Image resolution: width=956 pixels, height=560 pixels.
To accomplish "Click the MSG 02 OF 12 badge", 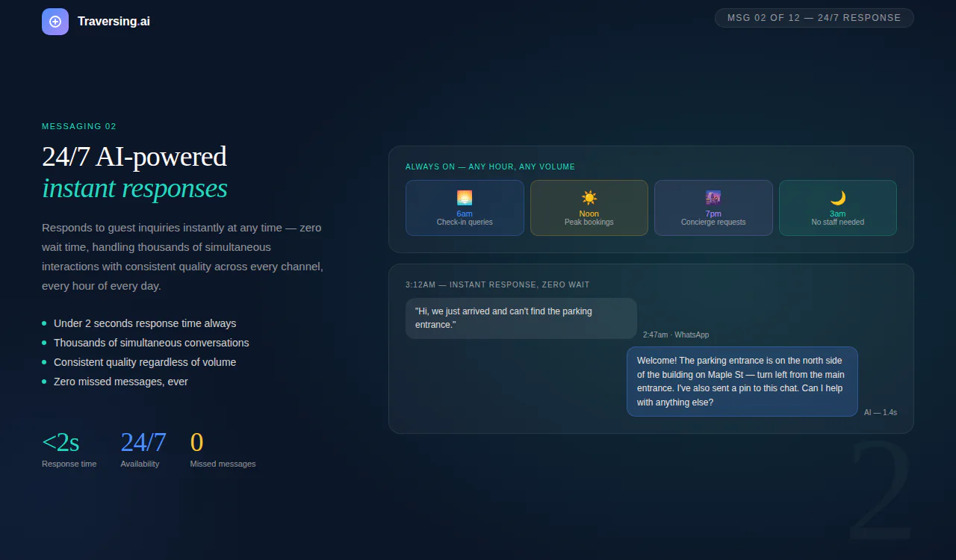I will [814, 18].
